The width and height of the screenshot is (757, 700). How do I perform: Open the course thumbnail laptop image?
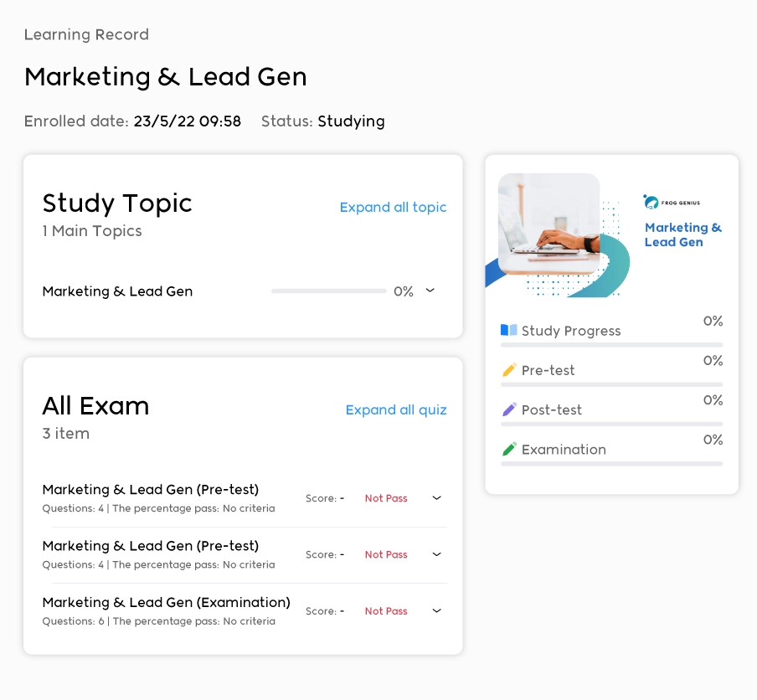tap(549, 224)
